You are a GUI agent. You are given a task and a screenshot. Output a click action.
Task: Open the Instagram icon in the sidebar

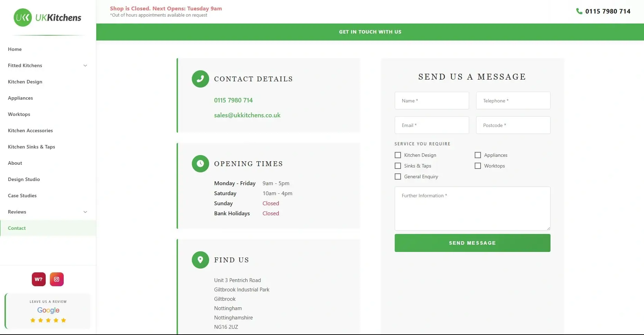[57, 279]
